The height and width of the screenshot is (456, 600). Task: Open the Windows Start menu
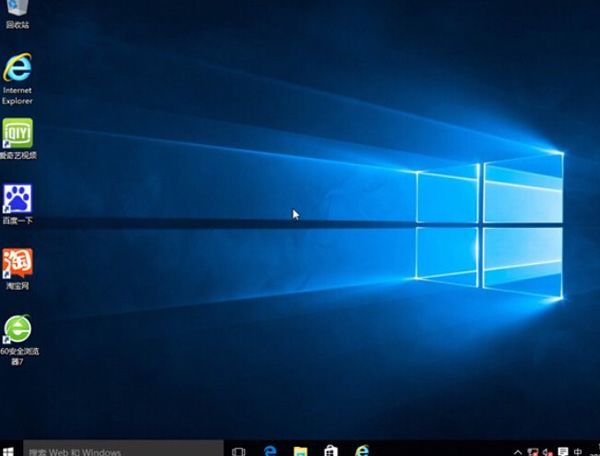[8, 451]
